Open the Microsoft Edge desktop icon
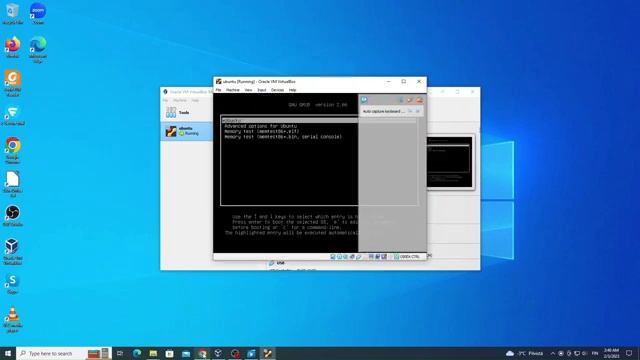The image size is (640, 360). click(38, 49)
